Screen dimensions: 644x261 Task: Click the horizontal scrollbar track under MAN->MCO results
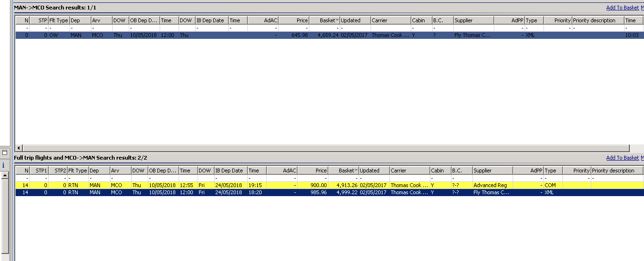(326, 148)
